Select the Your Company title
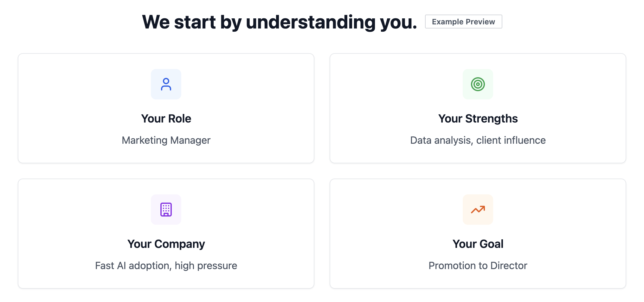The image size is (644, 302). (166, 244)
